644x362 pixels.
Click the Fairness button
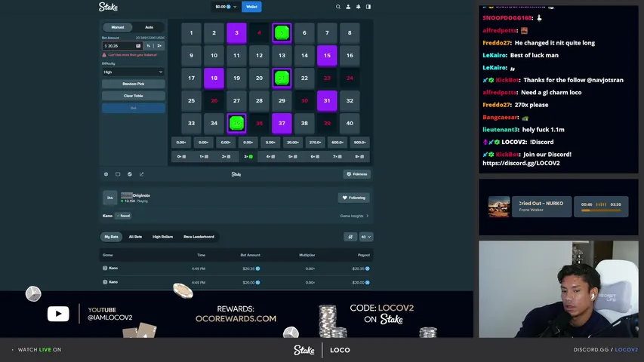pyautogui.click(x=356, y=174)
